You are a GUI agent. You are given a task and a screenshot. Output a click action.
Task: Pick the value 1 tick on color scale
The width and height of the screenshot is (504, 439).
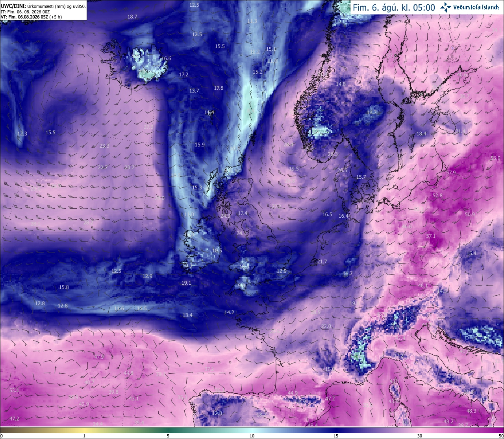point(84,436)
